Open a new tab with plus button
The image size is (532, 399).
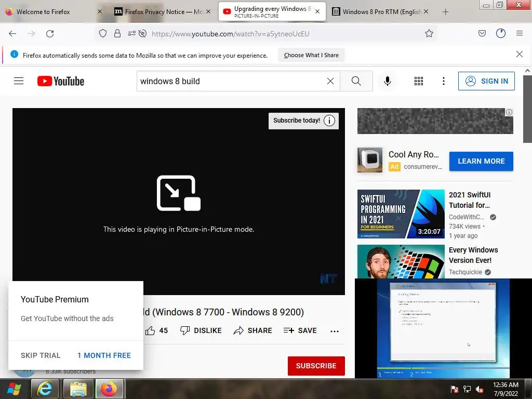445,12
